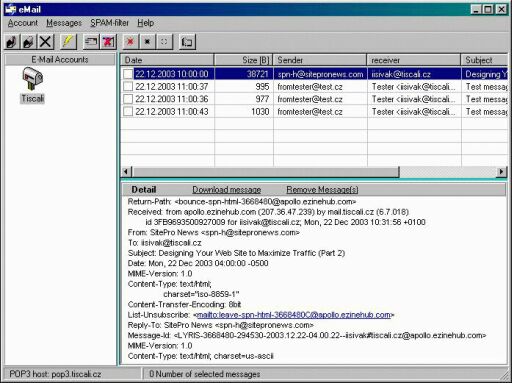Click the last toolbar icon with folder

tap(187, 42)
